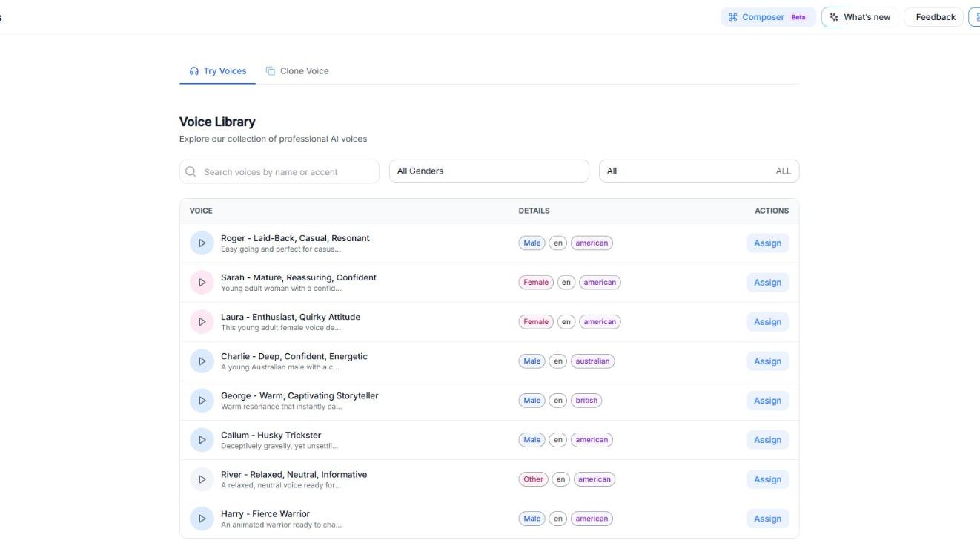Viewport: 980px width, 552px height.
Task: Assign the Callum voice
Action: [767, 440]
